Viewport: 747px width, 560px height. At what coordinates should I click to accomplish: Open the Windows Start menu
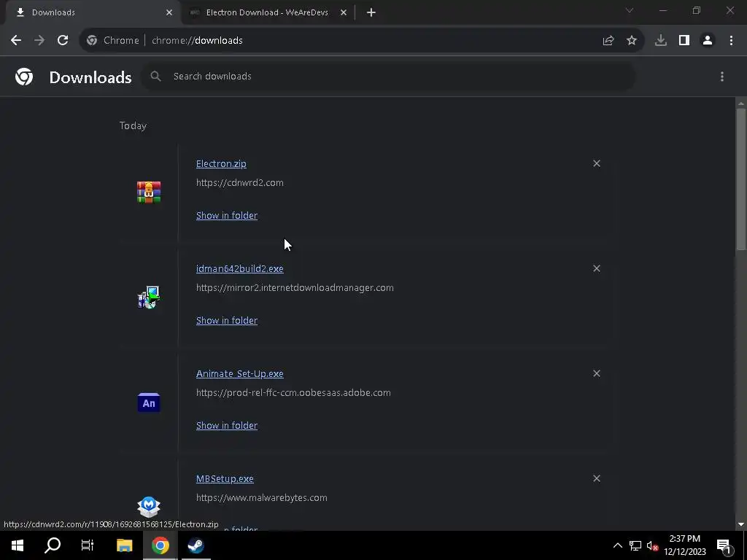coord(18,545)
